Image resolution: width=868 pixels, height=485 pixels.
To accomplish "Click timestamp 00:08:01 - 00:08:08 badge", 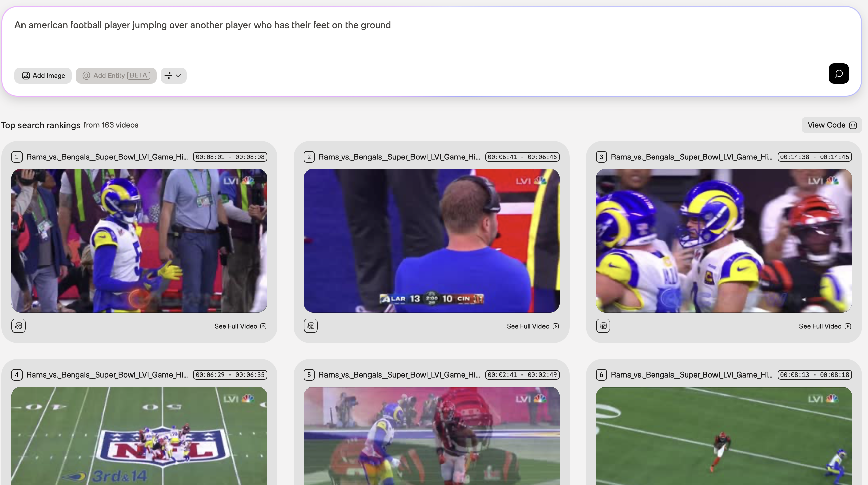I will pos(230,157).
